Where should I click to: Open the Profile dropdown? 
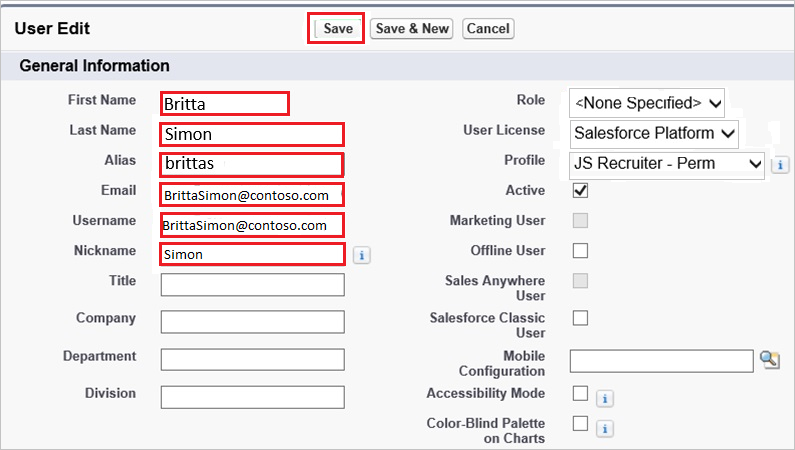point(667,163)
